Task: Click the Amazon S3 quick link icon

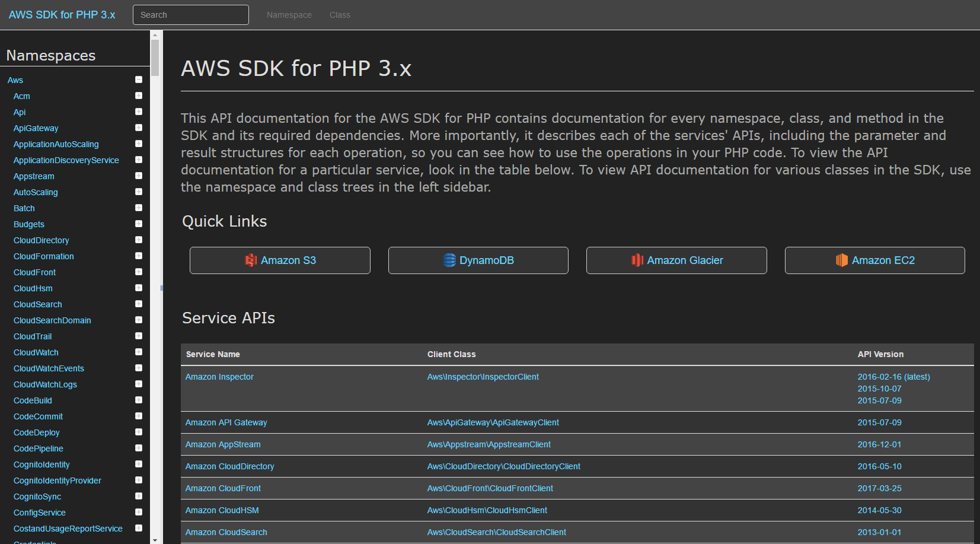Action: coord(251,260)
